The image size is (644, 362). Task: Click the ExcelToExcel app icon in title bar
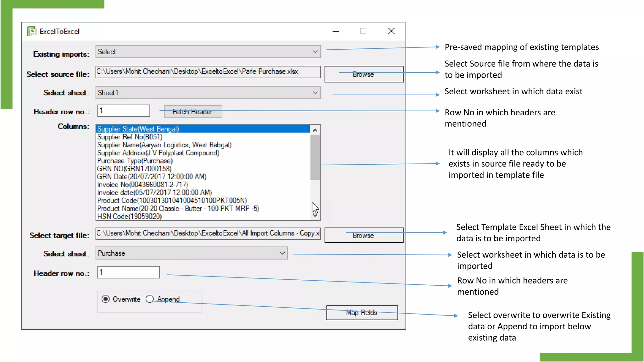point(31,31)
